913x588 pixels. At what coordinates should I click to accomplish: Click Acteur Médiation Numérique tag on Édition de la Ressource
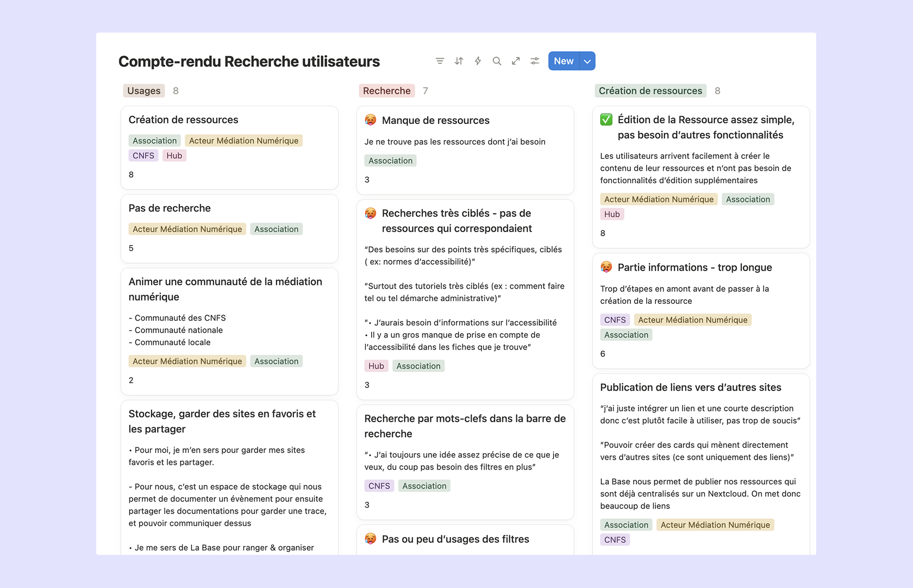click(x=659, y=199)
